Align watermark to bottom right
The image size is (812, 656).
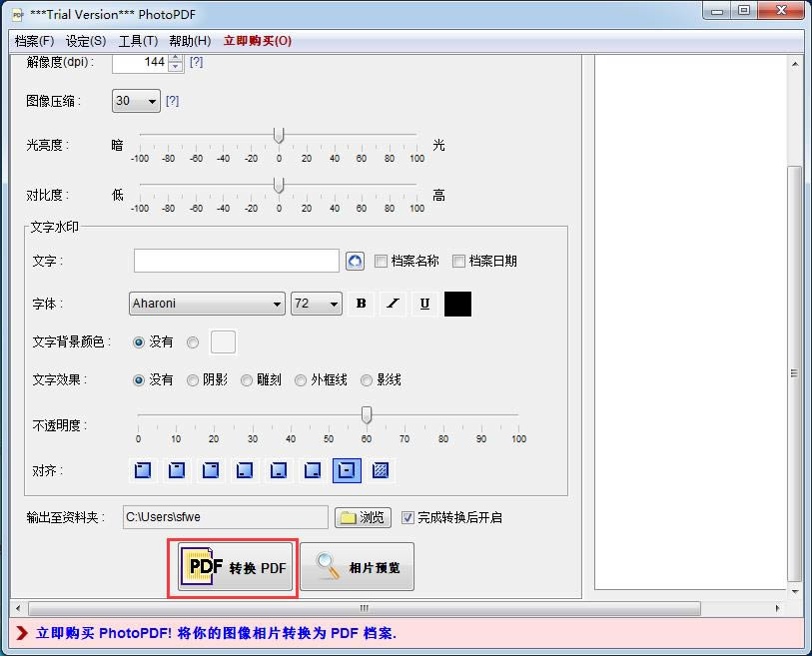pos(313,470)
